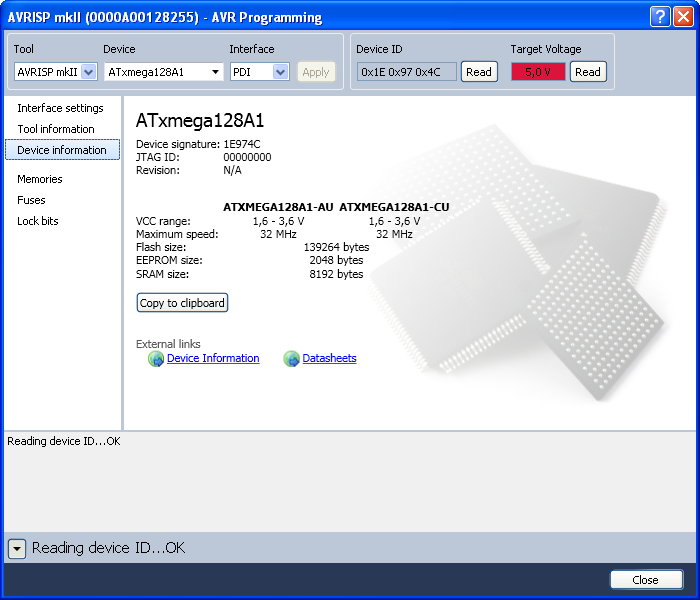Screen dimensions: 700x600
Task: Go to the Lock bits page
Action: coord(38,221)
